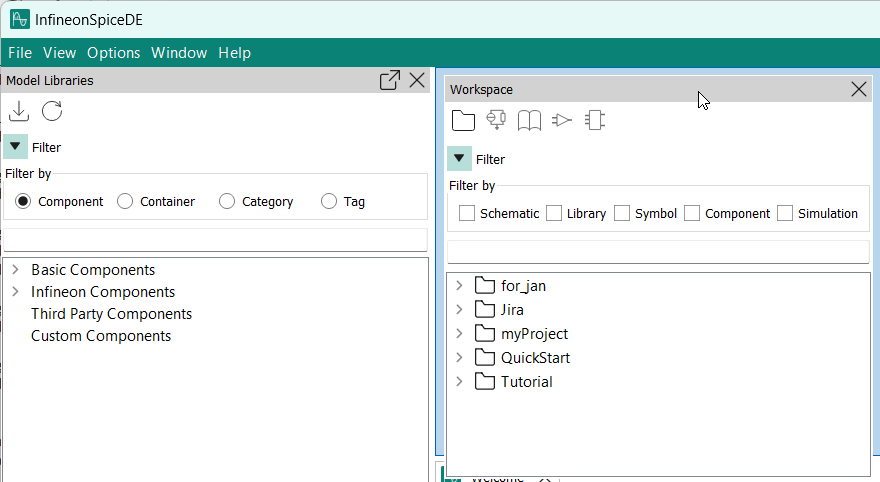The width and height of the screenshot is (880, 482).
Task: Click the folder icon in Workspace toolbar
Action: pos(463,121)
